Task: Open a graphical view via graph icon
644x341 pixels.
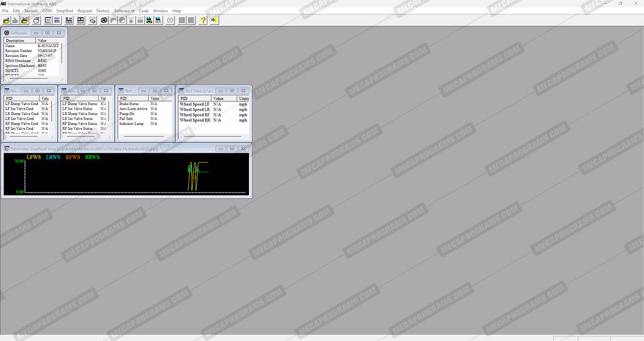Action: tap(48, 20)
